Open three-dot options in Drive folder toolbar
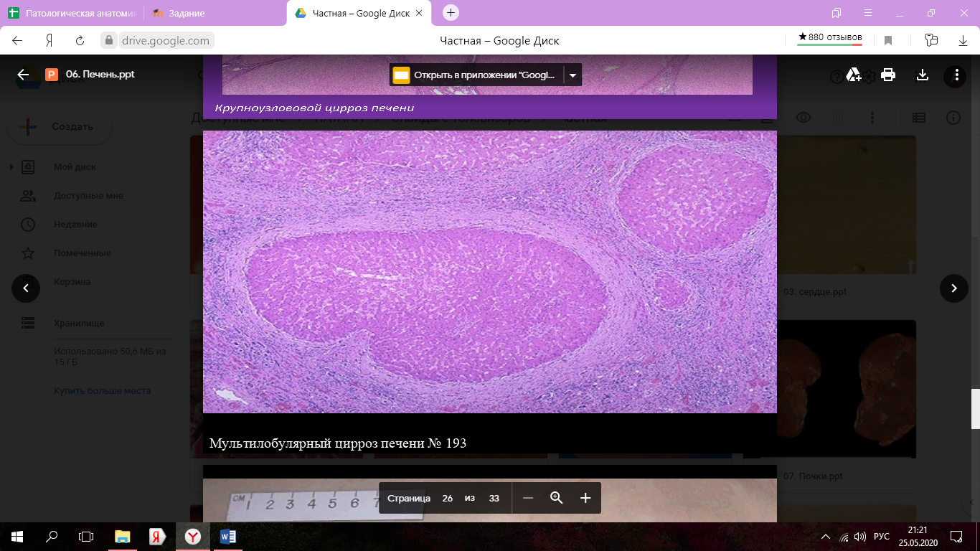 point(872,118)
